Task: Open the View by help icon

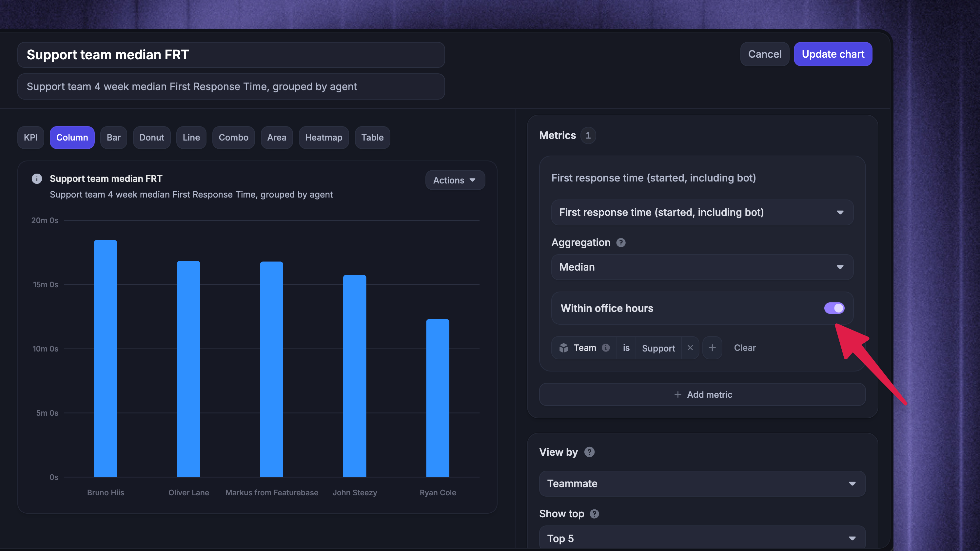Action: (x=589, y=452)
